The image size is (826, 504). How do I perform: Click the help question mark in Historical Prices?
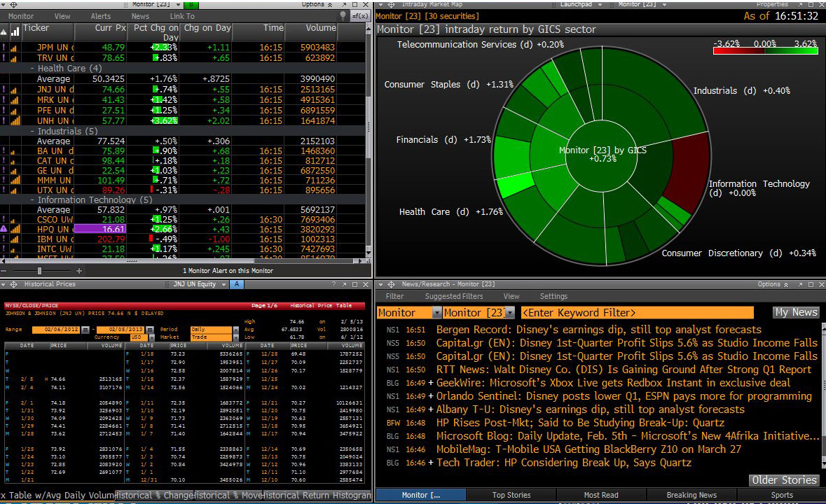click(333, 285)
